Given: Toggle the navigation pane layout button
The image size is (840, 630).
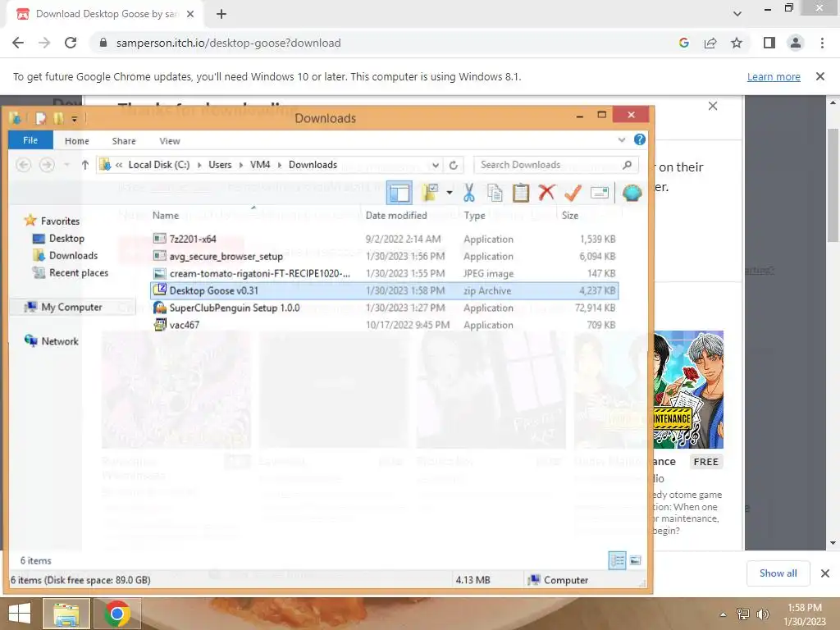Looking at the screenshot, I should [x=399, y=193].
